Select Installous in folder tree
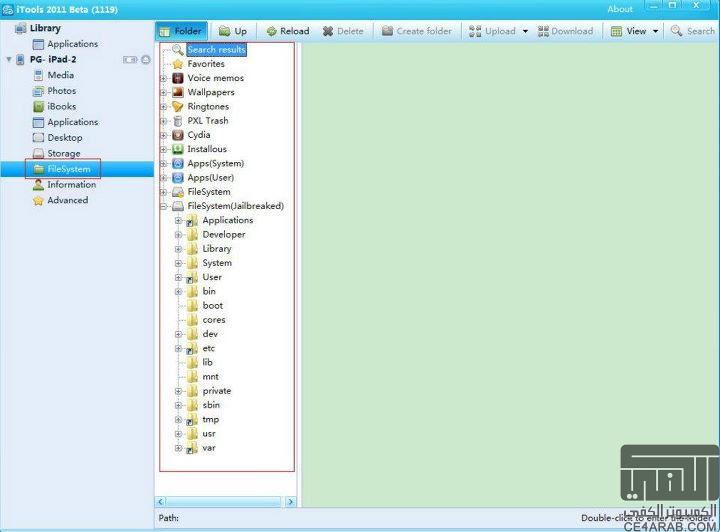720x532 pixels. pos(207,149)
